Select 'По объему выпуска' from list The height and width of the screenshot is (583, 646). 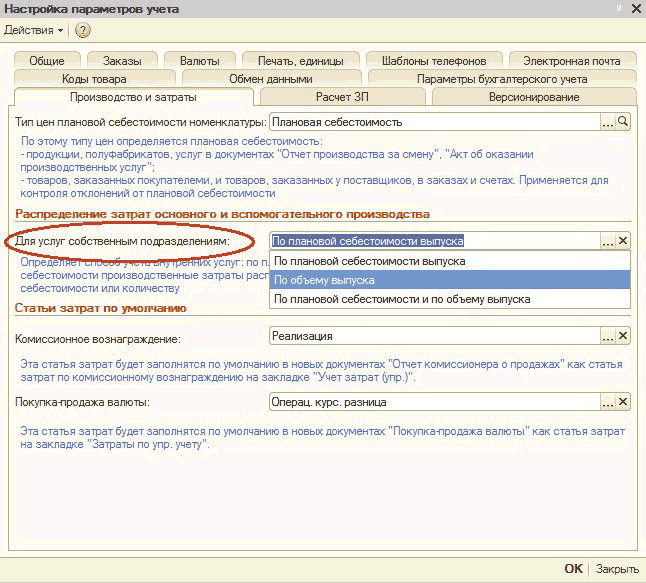pyautogui.click(x=324, y=280)
